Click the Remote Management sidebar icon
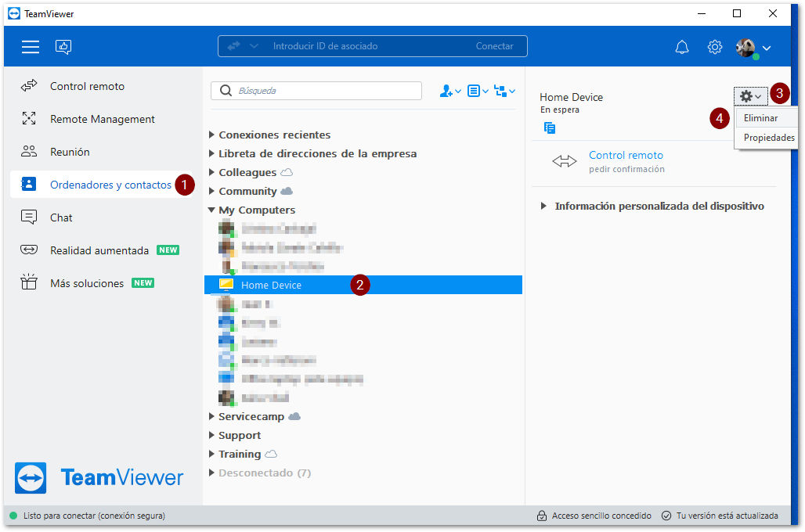 (29, 118)
